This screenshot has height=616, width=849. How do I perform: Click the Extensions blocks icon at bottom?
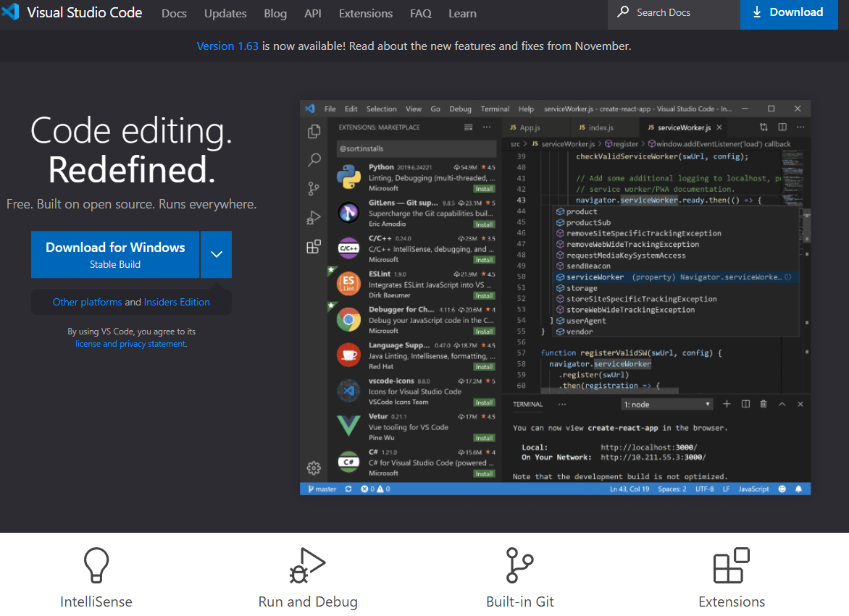tap(732, 565)
